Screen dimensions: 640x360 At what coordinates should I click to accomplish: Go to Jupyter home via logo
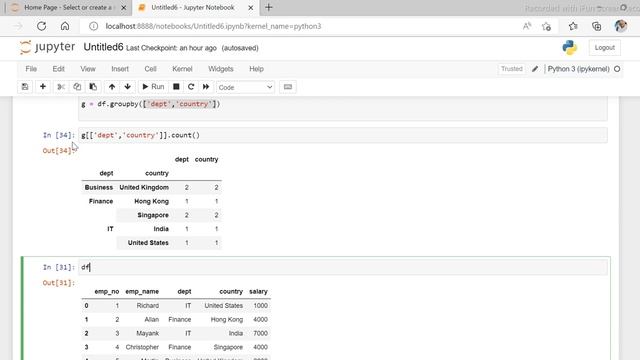click(x=47, y=47)
